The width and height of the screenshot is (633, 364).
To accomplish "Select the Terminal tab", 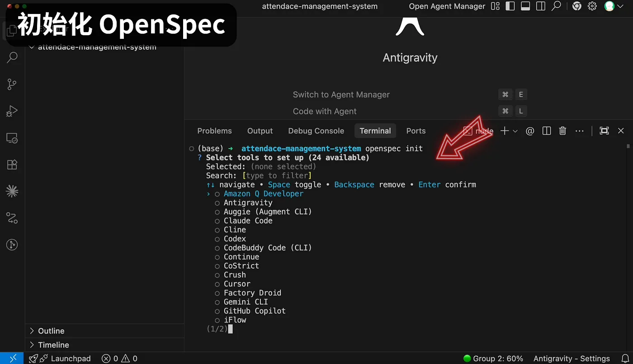I will click(375, 131).
